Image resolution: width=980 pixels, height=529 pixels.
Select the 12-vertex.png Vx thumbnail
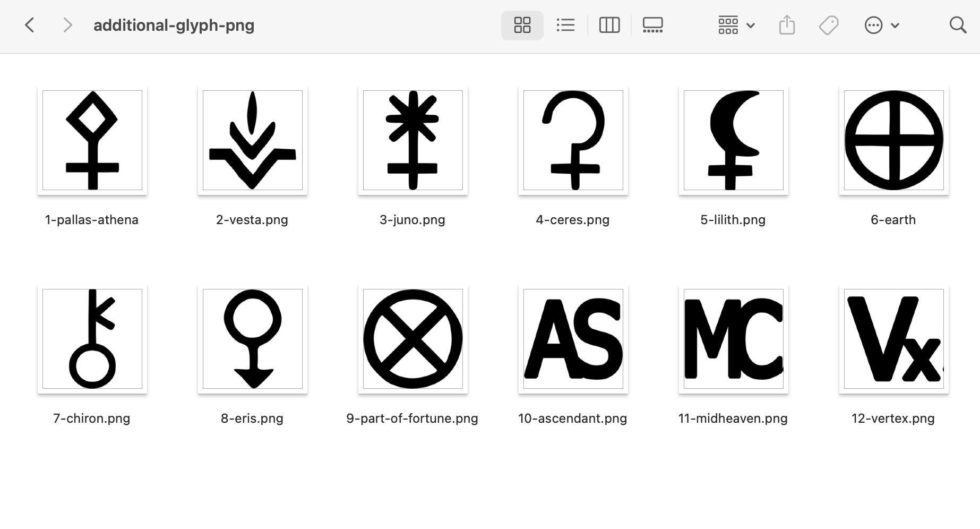coord(894,339)
